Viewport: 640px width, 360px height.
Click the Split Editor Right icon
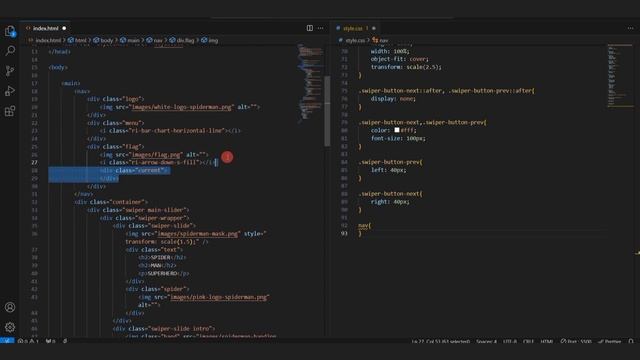(x=310, y=28)
